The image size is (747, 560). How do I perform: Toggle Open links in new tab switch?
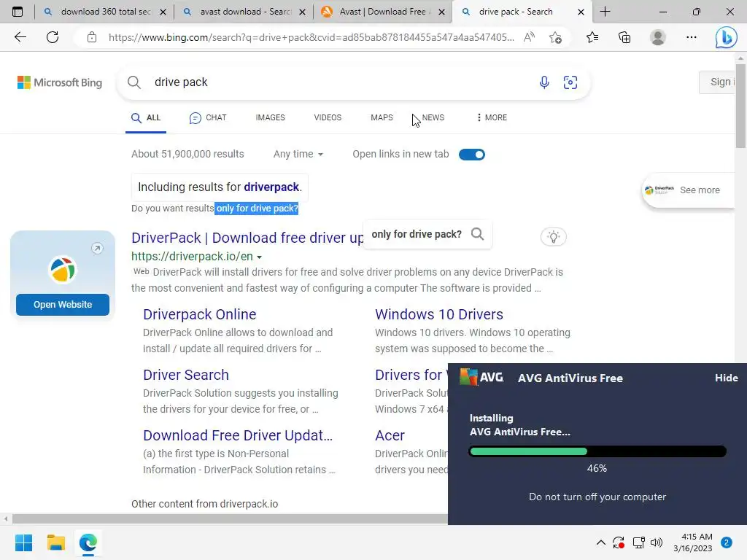[x=472, y=155]
